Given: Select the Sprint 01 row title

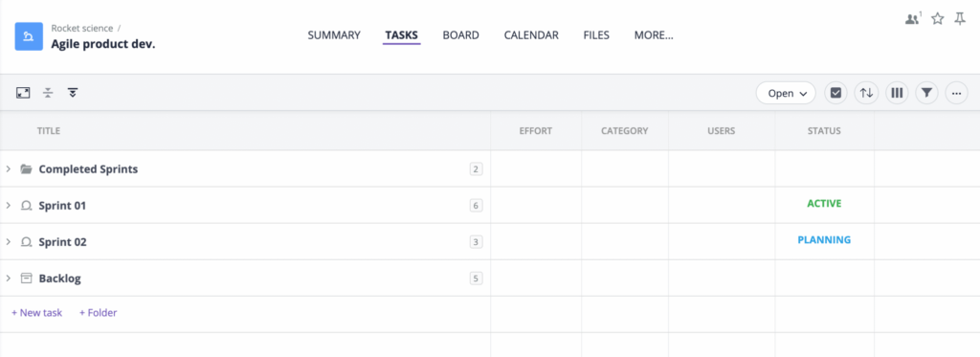Looking at the screenshot, I should click(62, 206).
